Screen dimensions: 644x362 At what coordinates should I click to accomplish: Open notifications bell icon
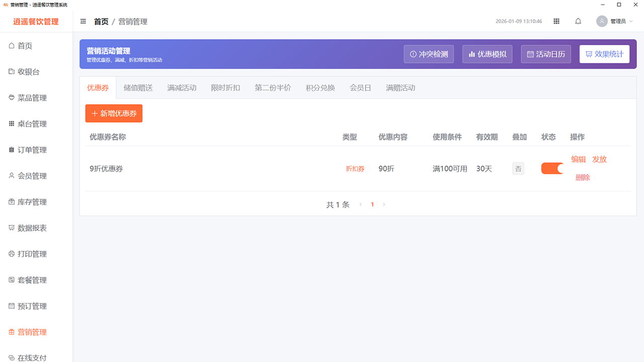click(x=578, y=21)
